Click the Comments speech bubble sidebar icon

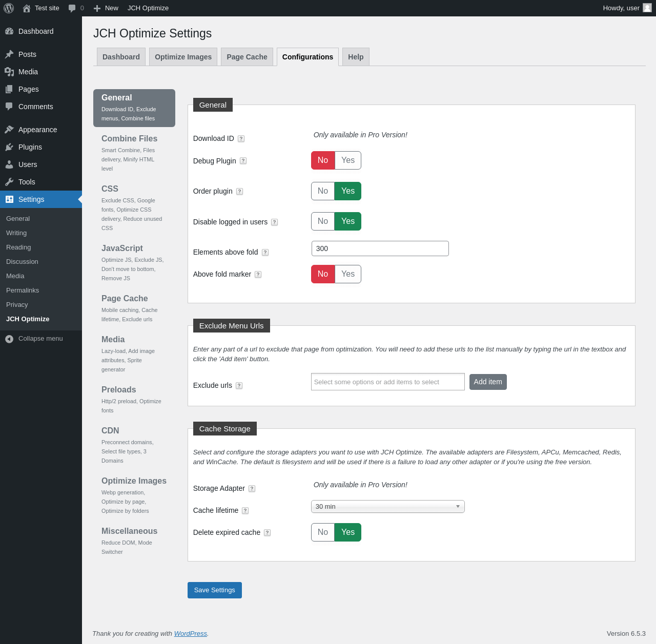(x=9, y=107)
